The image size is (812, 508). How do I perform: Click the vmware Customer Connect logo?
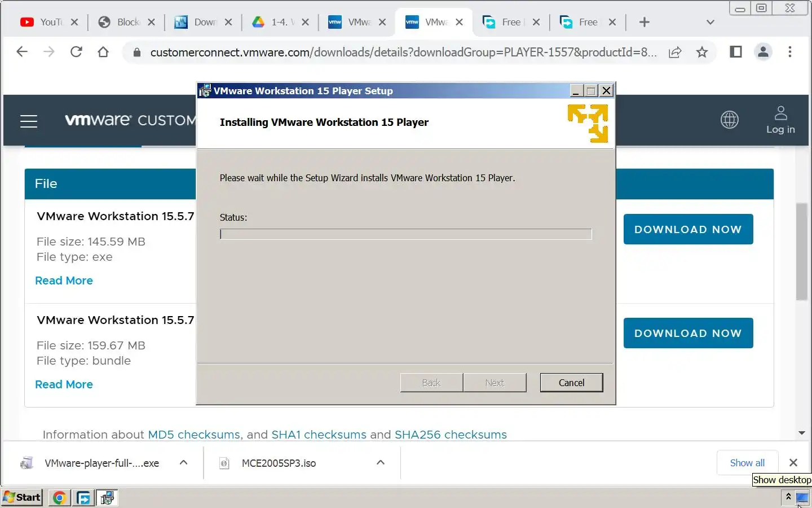[x=130, y=120]
